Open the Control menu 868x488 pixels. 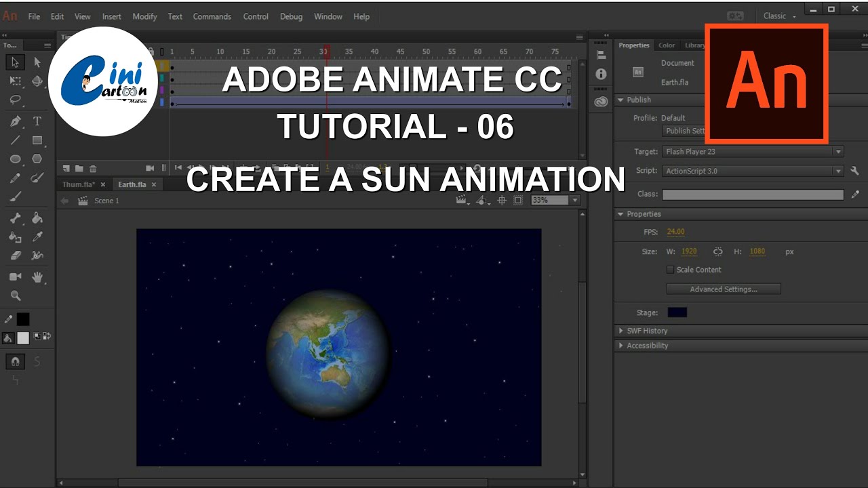(x=256, y=16)
